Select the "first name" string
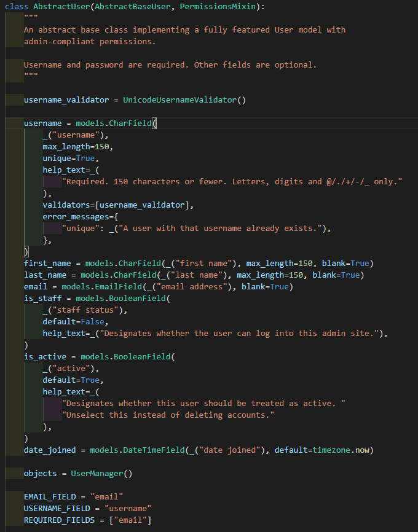The image size is (418, 532). 206,264
